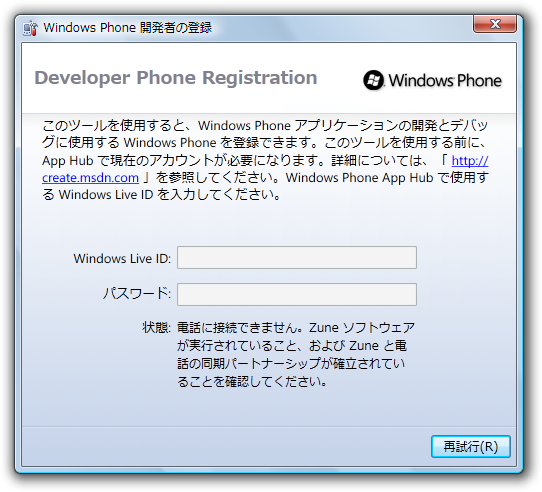Click the title bar phone app icon
Image resolution: width=542 pixels, height=492 pixels.
click(x=30, y=28)
